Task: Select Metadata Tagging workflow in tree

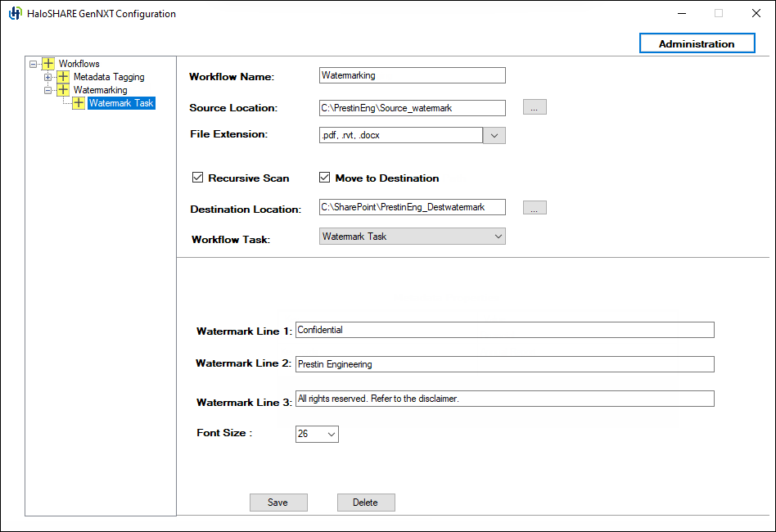Action: [x=109, y=77]
